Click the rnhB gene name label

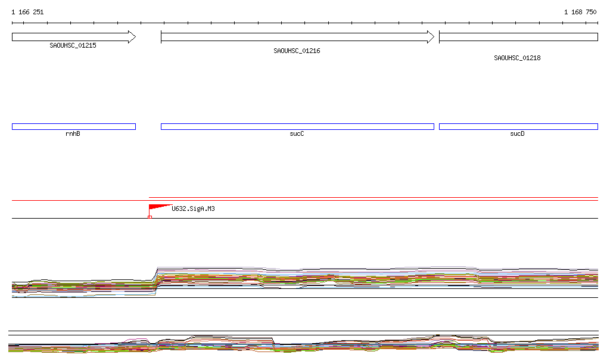click(x=73, y=134)
